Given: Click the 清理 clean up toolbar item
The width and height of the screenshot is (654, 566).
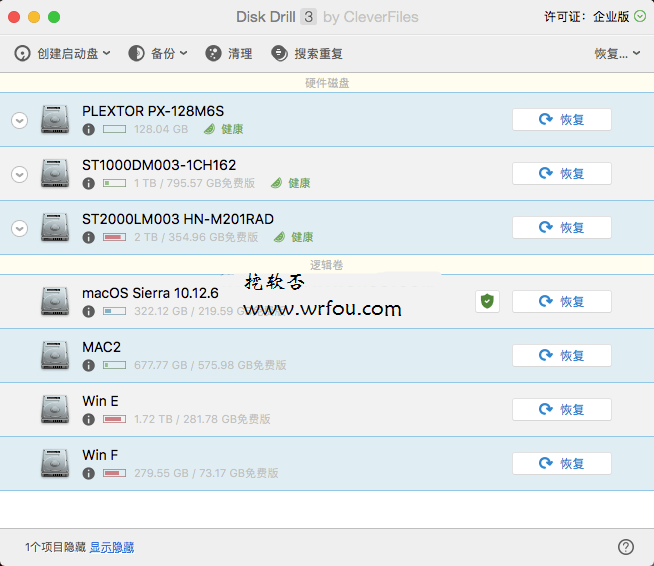Looking at the screenshot, I should tap(229, 53).
